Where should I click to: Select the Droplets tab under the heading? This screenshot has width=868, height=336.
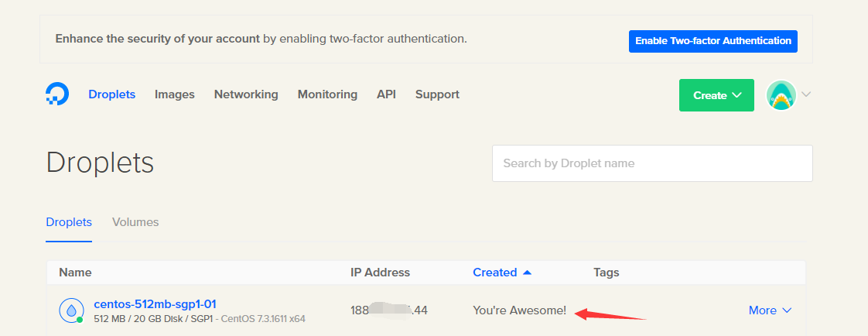pyautogui.click(x=69, y=222)
